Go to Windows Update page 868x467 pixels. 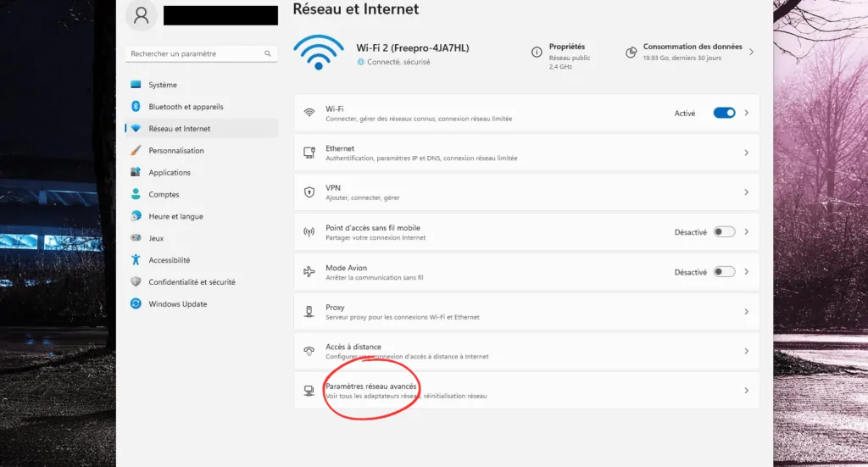pos(202,303)
